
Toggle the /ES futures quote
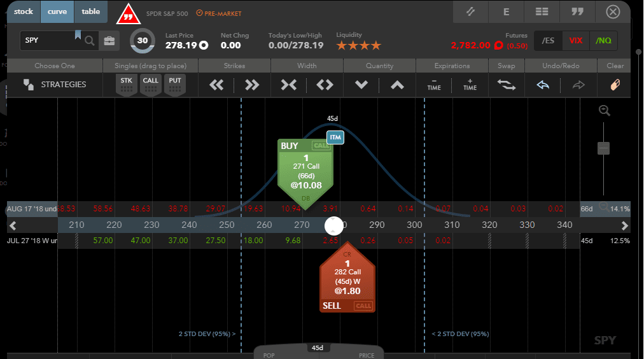[547, 41]
